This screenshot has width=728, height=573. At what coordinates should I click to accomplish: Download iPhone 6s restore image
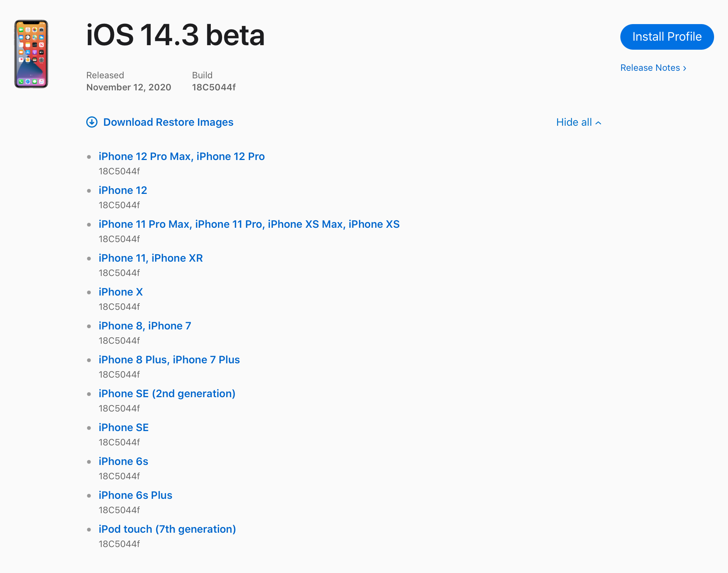[123, 461]
